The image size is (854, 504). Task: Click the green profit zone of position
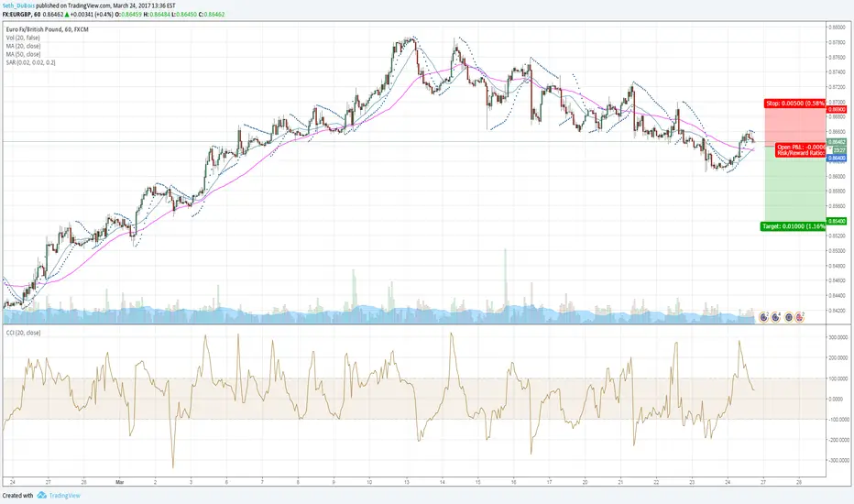click(795, 184)
